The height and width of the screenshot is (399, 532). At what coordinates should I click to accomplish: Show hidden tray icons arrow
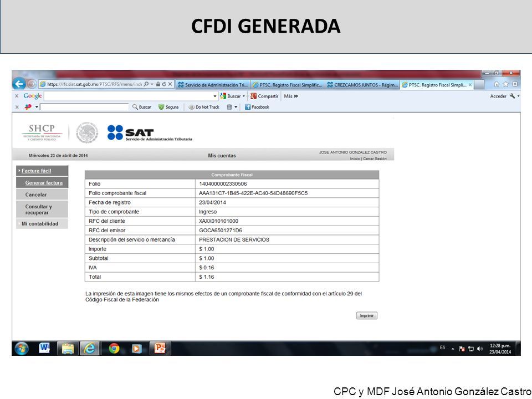[453, 349]
